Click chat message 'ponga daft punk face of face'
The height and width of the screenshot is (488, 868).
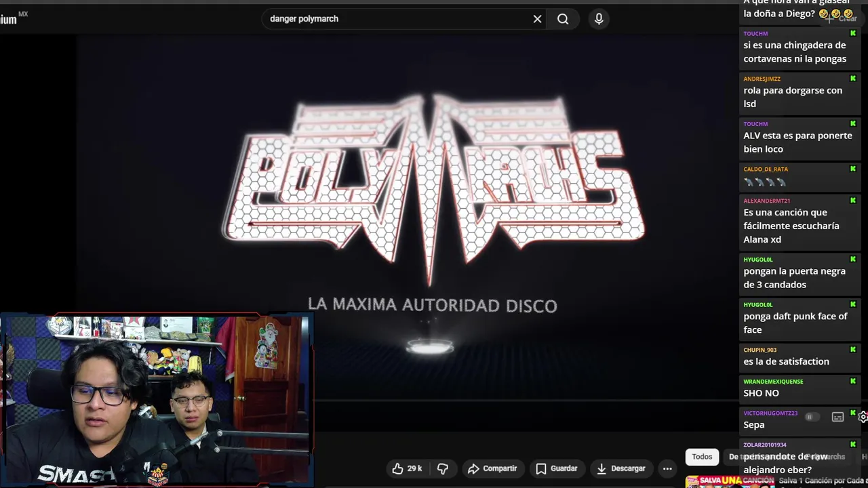[x=795, y=323]
